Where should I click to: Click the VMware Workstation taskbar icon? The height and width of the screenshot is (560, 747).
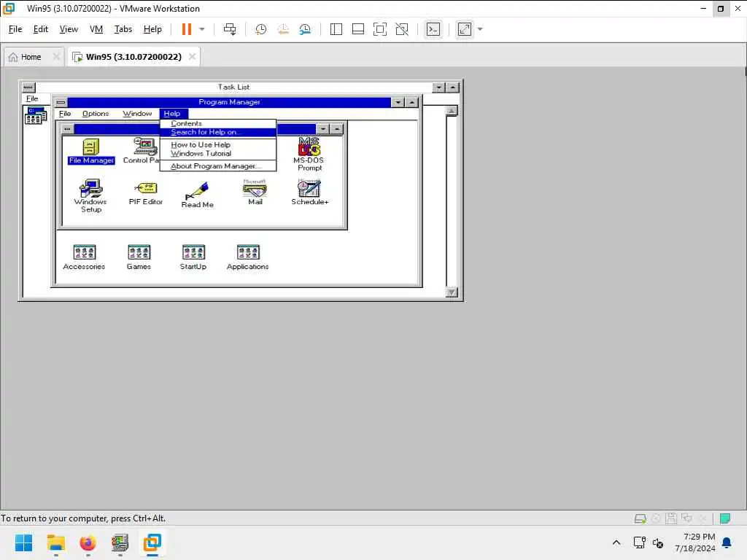click(x=152, y=542)
